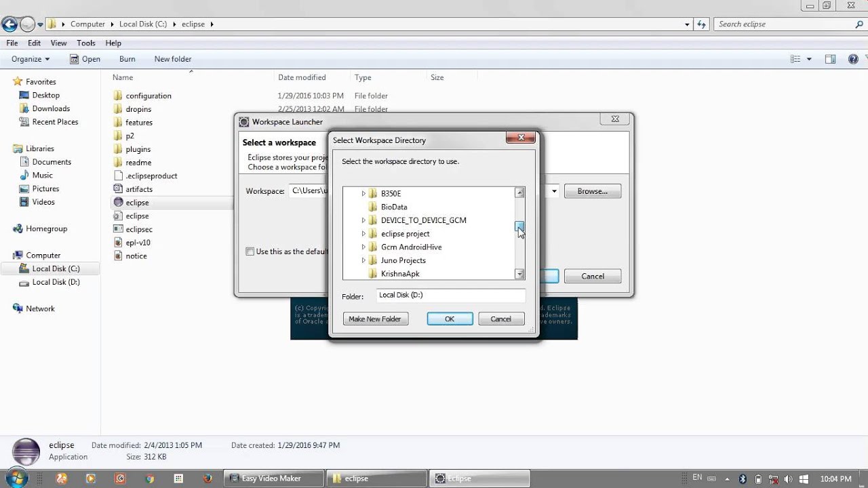Viewport: 868px width, 488px height.
Task: Open the view options dropdown arrow
Action: pos(809,59)
